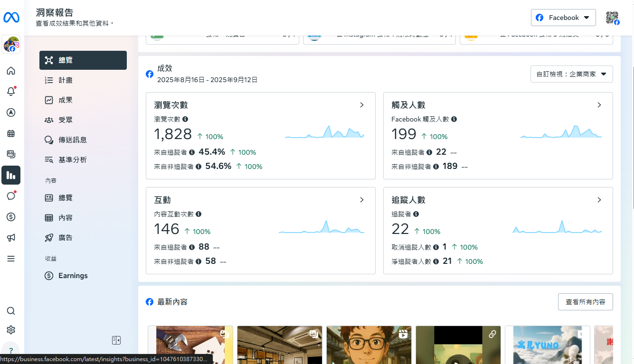Go to Earnings in side menu
Viewport: 634px width, 364px height.
coord(73,276)
